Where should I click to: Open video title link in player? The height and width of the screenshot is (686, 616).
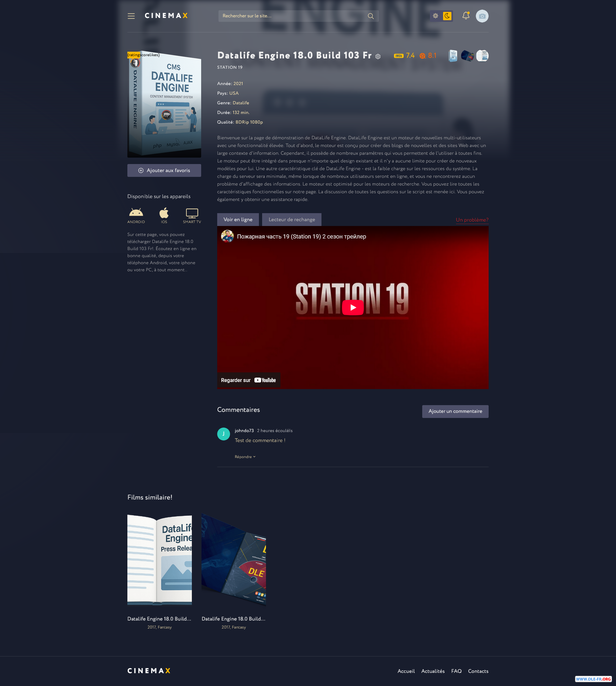coord(301,236)
